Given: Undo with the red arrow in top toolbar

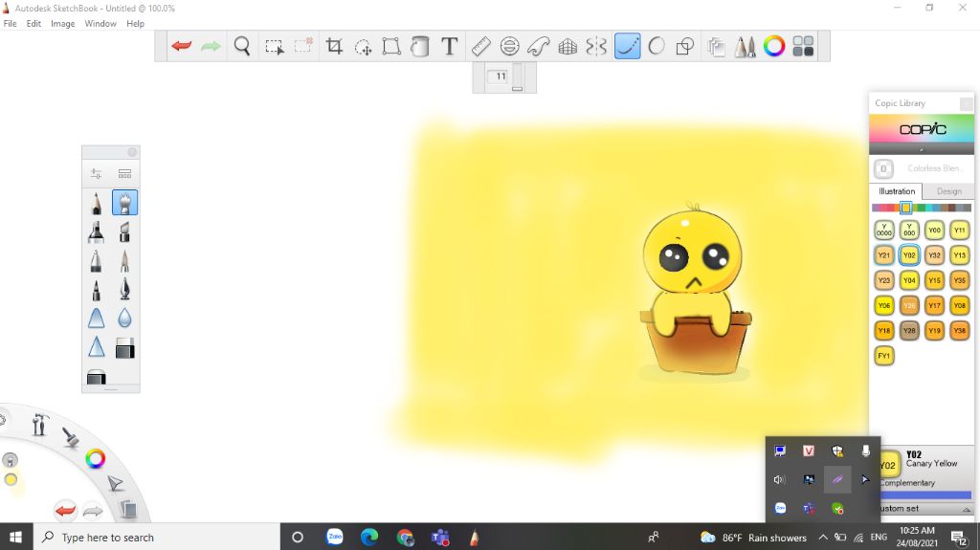Looking at the screenshot, I should click(x=182, y=46).
